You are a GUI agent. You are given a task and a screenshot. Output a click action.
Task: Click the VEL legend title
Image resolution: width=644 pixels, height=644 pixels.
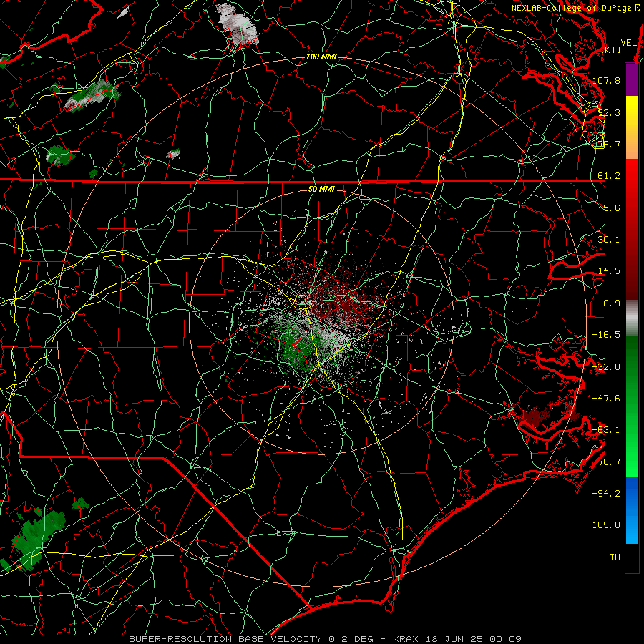pyautogui.click(x=628, y=43)
